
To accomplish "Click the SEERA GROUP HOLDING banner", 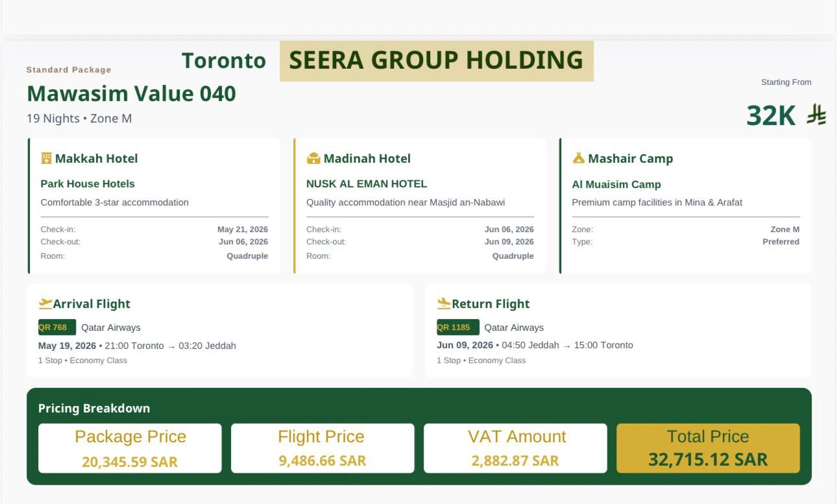I will tap(436, 61).
